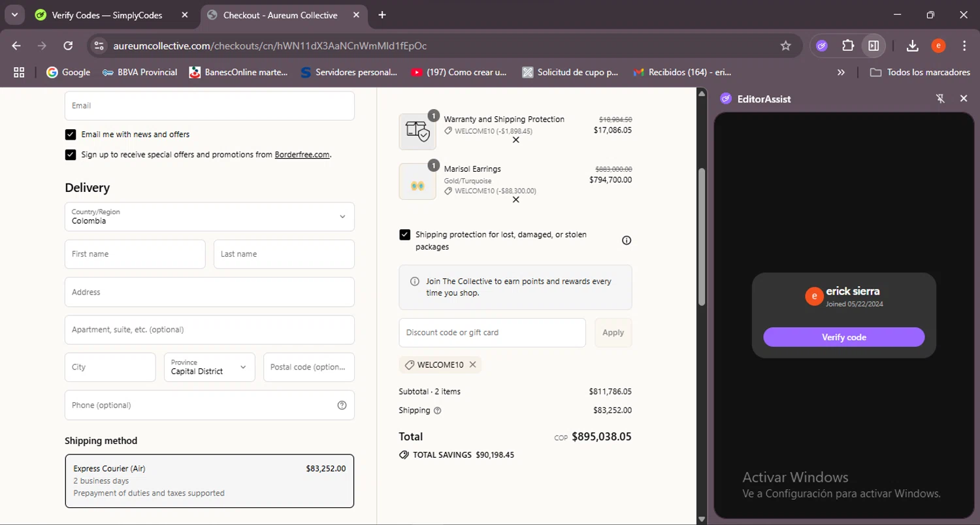Screen dimensions: 980x525
Task: Show shipping protection info icon
Action: [x=627, y=240]
